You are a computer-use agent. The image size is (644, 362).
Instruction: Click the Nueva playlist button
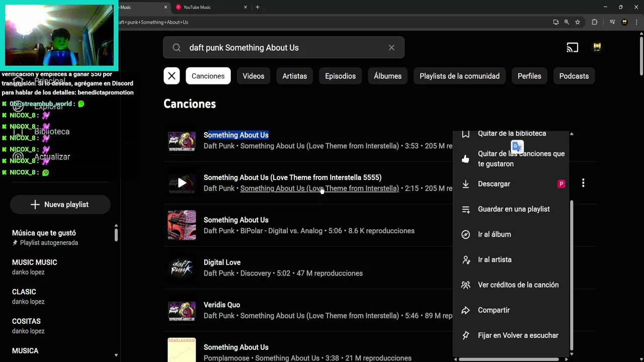click(60, 205)
